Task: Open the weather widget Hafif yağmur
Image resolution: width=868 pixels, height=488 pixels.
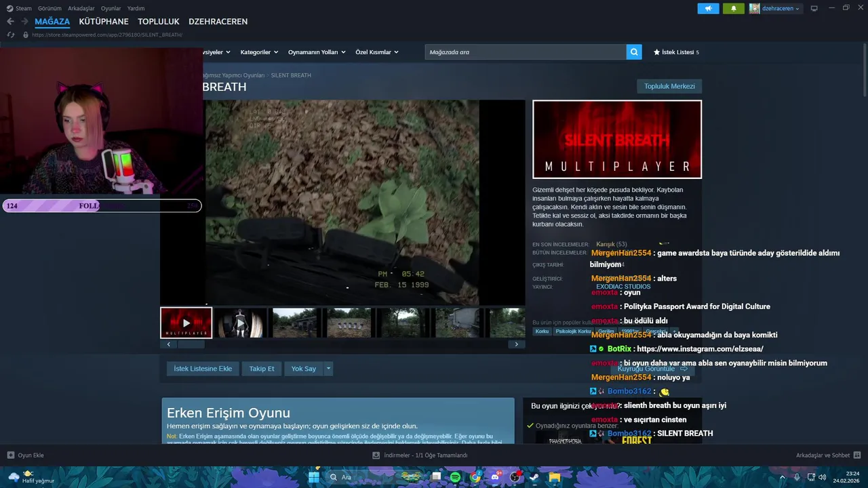Action: coord(31,477)
